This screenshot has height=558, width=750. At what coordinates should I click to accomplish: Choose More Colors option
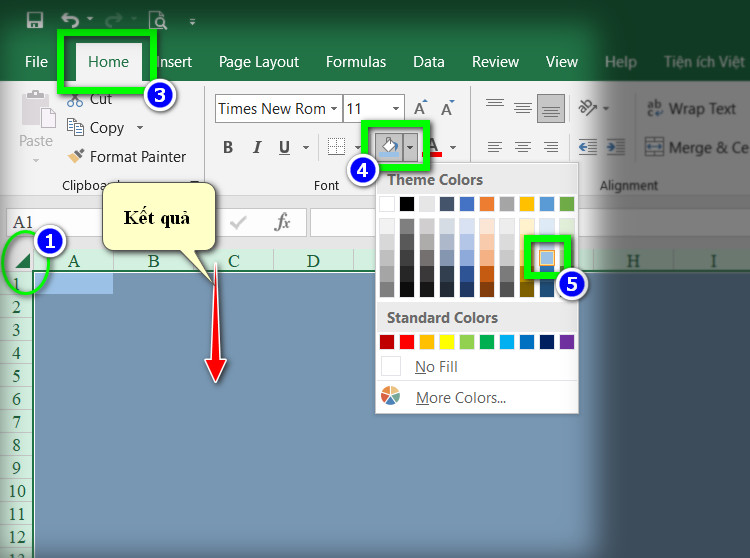tap(461, 397)
